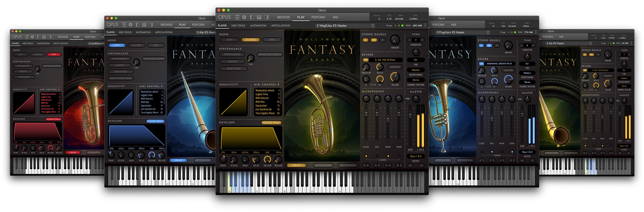The height and width of the screenshot is (212, 644).
Task: Adjust envelope Hold knob in WagTuba window
Action: point(245,159)
